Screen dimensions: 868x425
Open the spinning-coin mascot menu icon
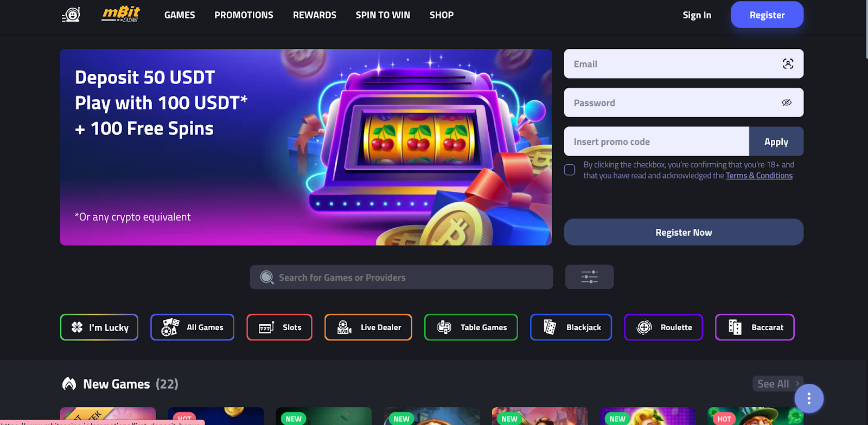(x=71, y=15)
